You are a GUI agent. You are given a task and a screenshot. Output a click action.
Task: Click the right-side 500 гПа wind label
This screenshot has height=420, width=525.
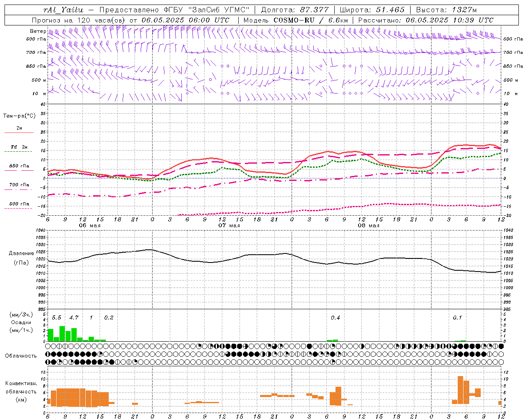513,39
